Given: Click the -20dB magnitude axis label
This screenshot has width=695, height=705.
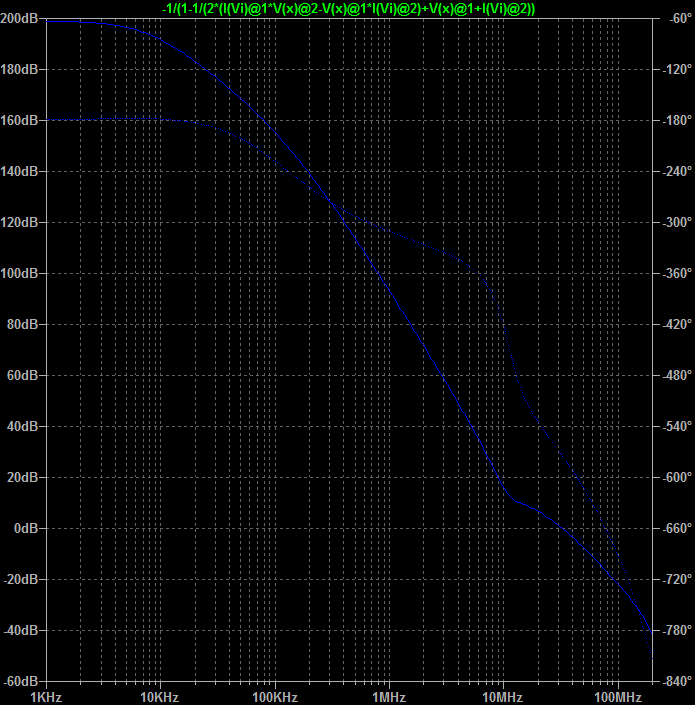Looking at the screenshot, I should [x=21, y=579].
